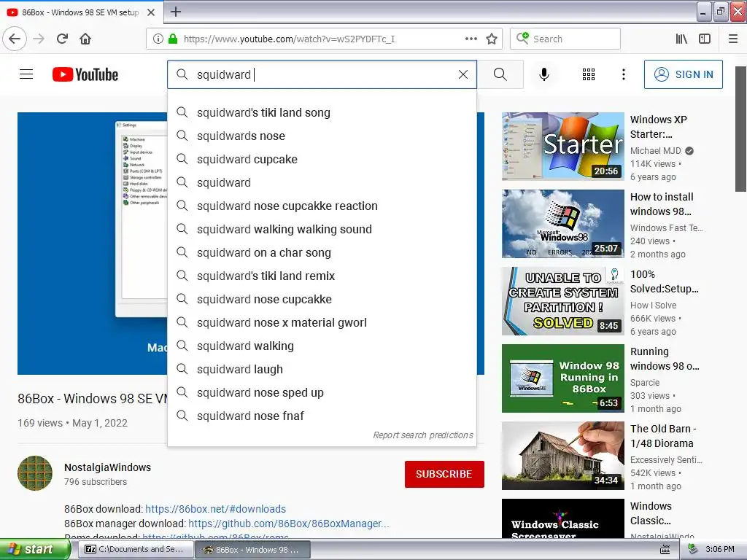Select suggestion squidward's tiki land remix
Viewport: 747px width, 560px height.
pos(322,276)
